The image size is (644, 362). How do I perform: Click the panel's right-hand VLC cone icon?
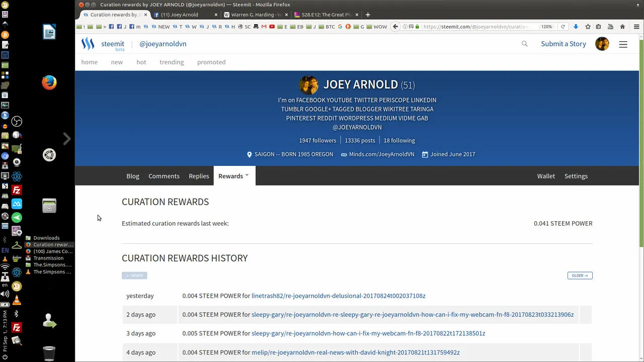(17, 301)
